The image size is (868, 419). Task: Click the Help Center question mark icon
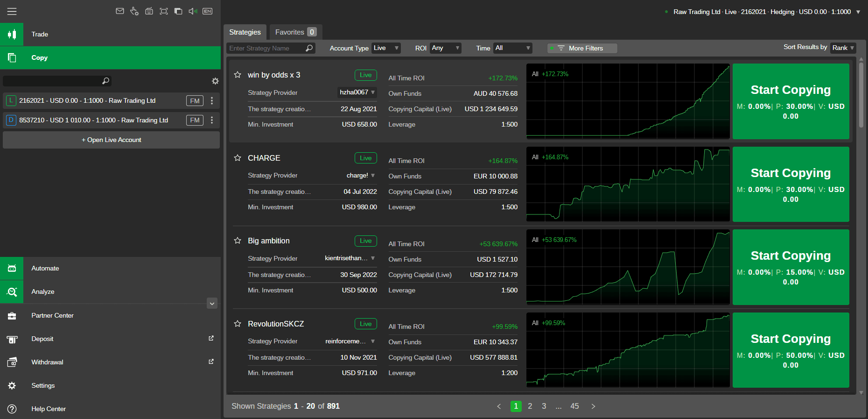point(12,409)
